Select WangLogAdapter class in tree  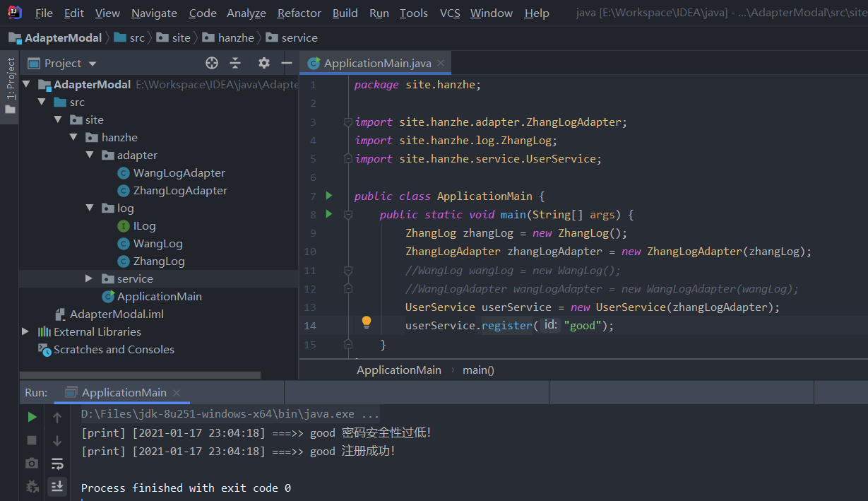coord(179,172)
